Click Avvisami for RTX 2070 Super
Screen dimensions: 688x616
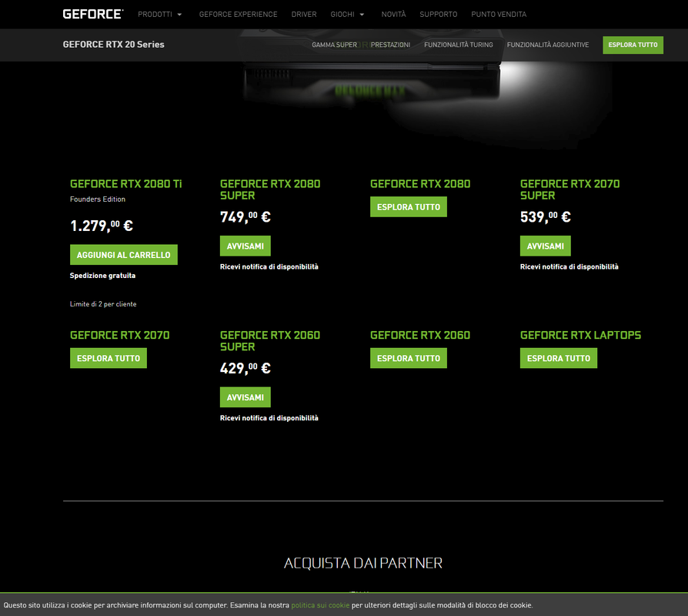(x=546, y=246)
